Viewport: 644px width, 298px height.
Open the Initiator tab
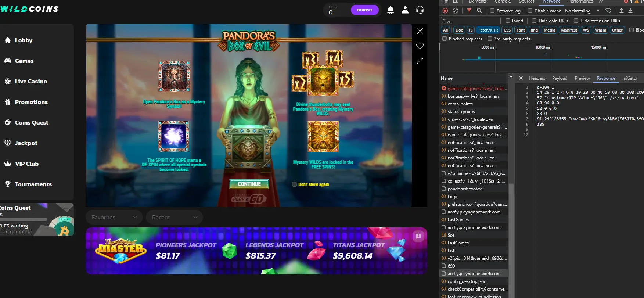coord(630,78)
